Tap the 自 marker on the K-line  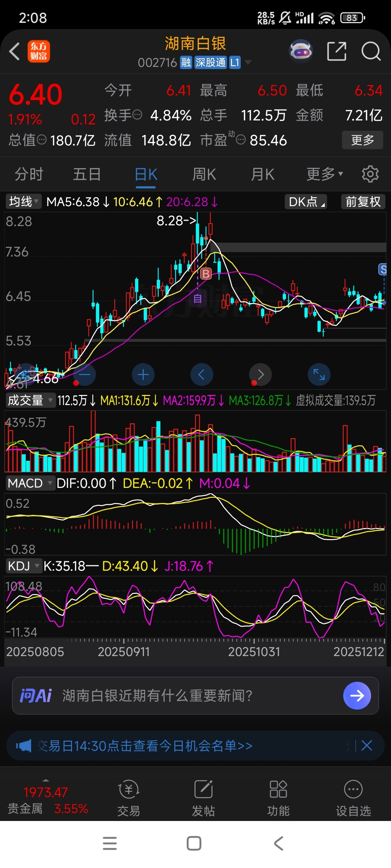click(198, 299)
